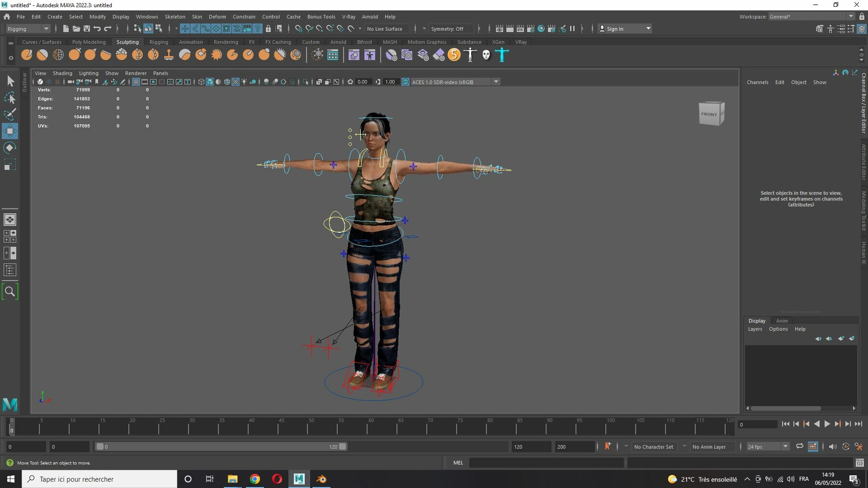This screenshot has height=488, width=868.
Task: Toggle viewport color management icon
Action: coord(406,82)
